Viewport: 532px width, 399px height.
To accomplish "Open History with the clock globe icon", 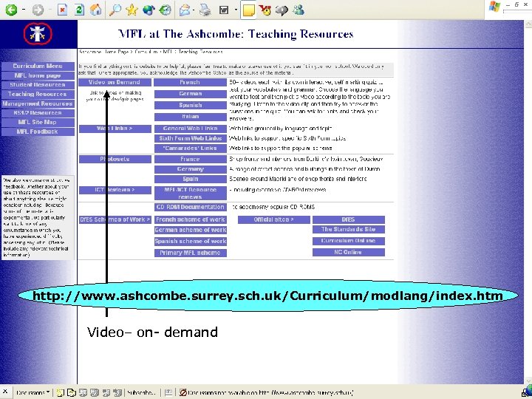I will [x=166, y=10].
